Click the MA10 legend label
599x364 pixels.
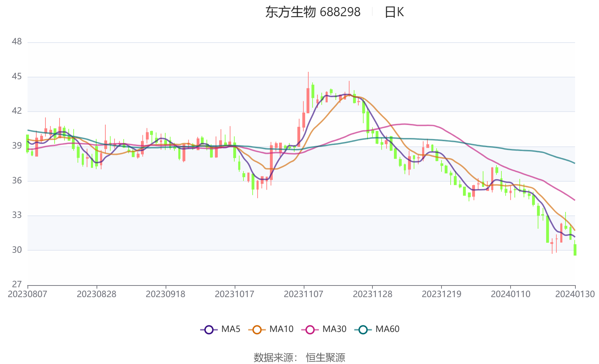(281, 329)
